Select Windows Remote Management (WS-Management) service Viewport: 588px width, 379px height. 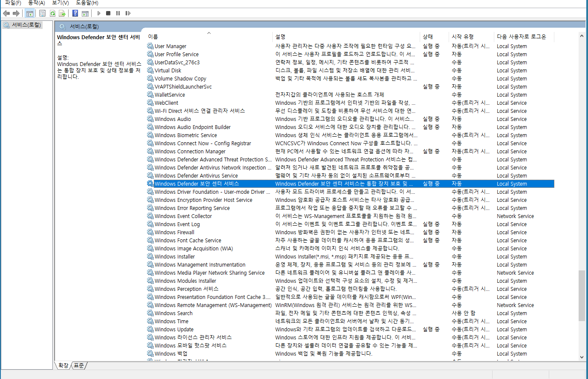tap(350, 305)
